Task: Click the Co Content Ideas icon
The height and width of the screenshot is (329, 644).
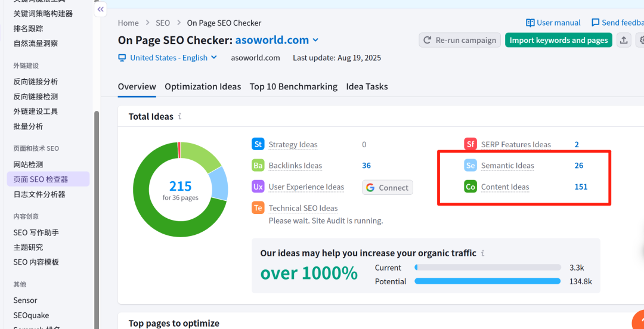Action: (x=470, y=187)
